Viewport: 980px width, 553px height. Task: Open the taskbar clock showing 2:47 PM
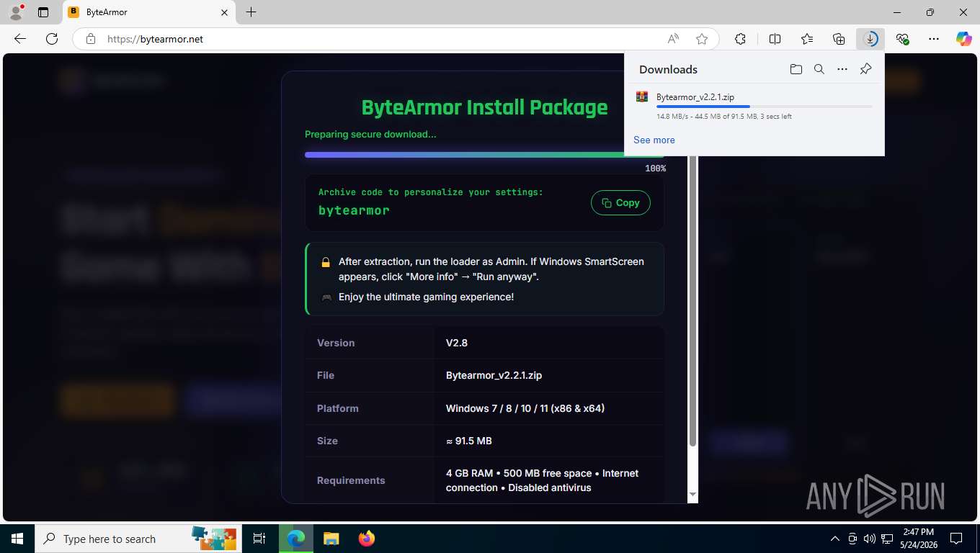coord(917,539)
